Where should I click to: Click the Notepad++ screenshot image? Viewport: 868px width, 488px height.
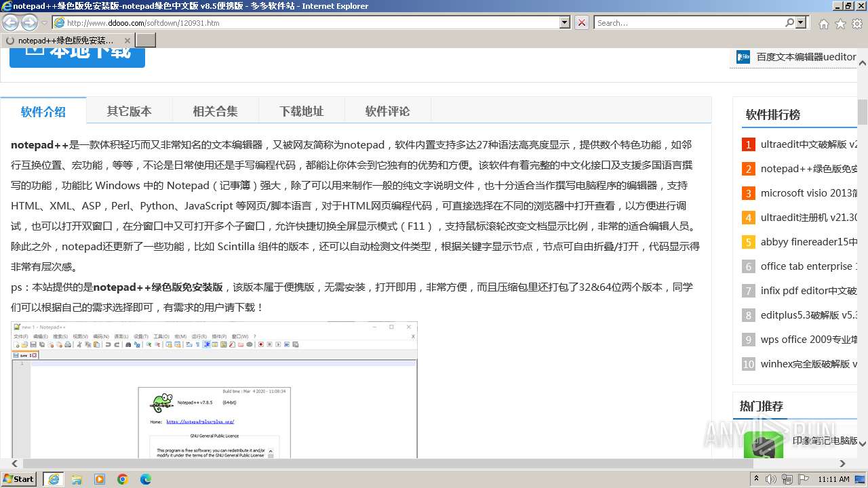[x=214, y=390]
